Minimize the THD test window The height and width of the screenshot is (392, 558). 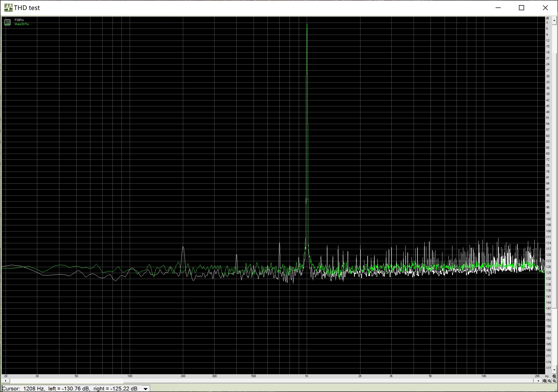tap(498, 8)
